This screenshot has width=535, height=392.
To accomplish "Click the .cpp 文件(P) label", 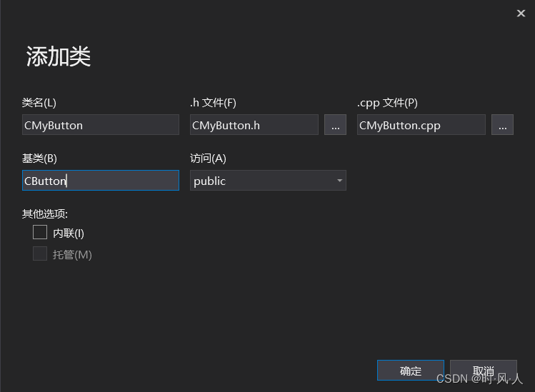I will tap(387, 103).
